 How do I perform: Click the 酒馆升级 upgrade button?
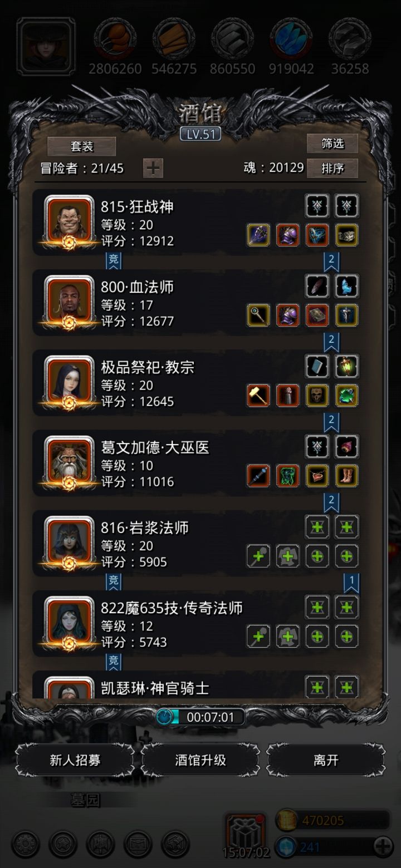coord(200,760)
